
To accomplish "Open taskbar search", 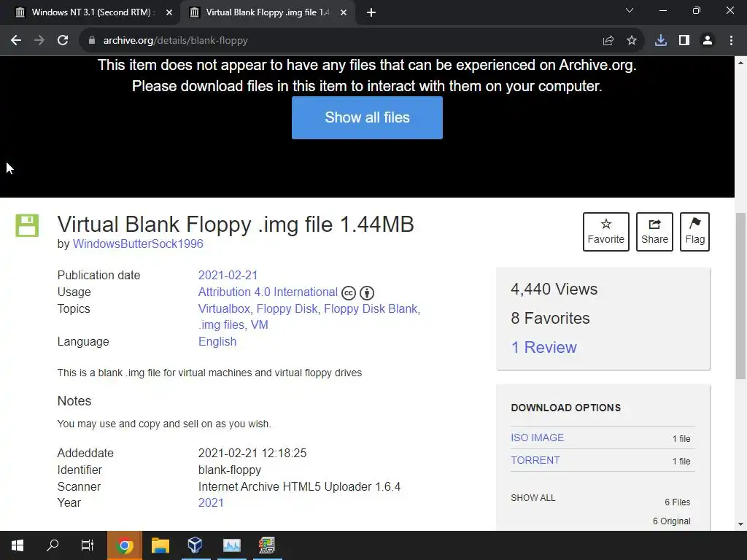I will pos(53,545).
